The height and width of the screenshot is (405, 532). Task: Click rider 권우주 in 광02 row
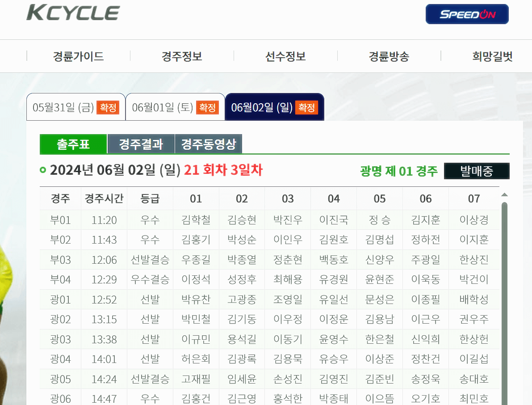[474, 319]
